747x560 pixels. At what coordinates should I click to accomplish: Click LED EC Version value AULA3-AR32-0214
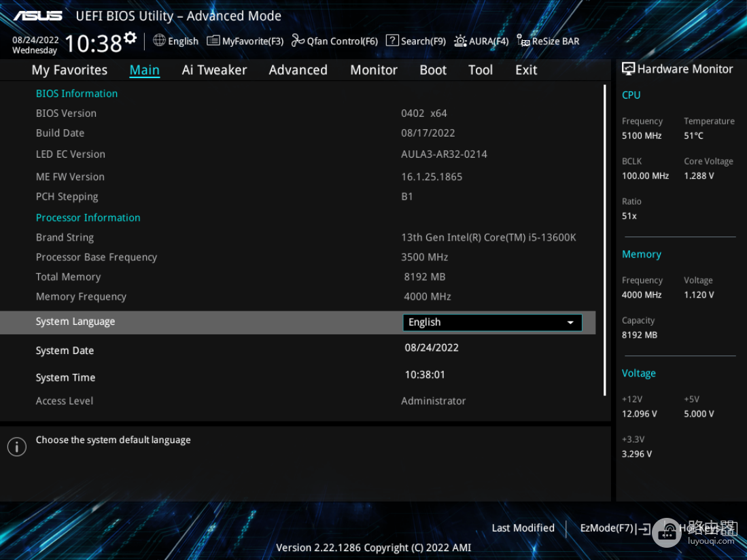[x=444, y=154]
